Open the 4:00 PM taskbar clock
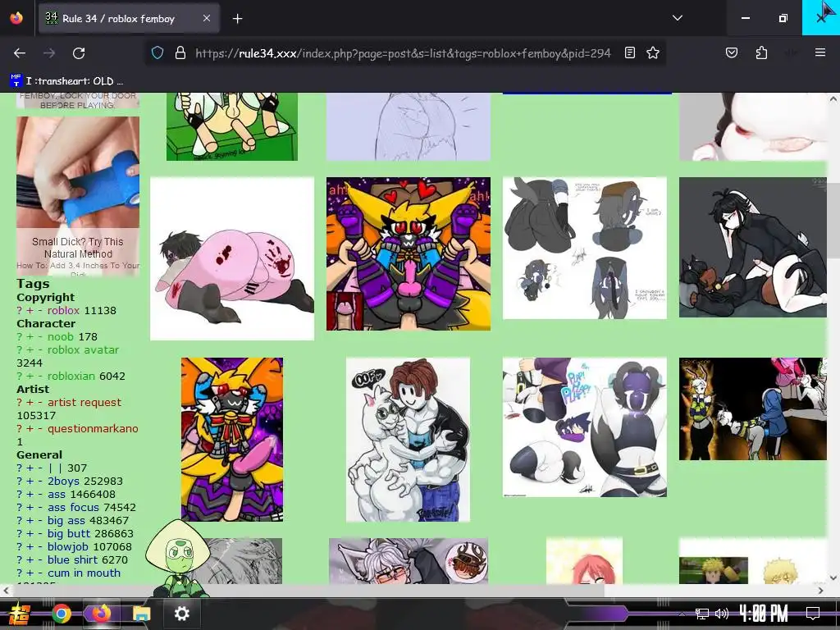840x630 pixels. tap(764, 614)
